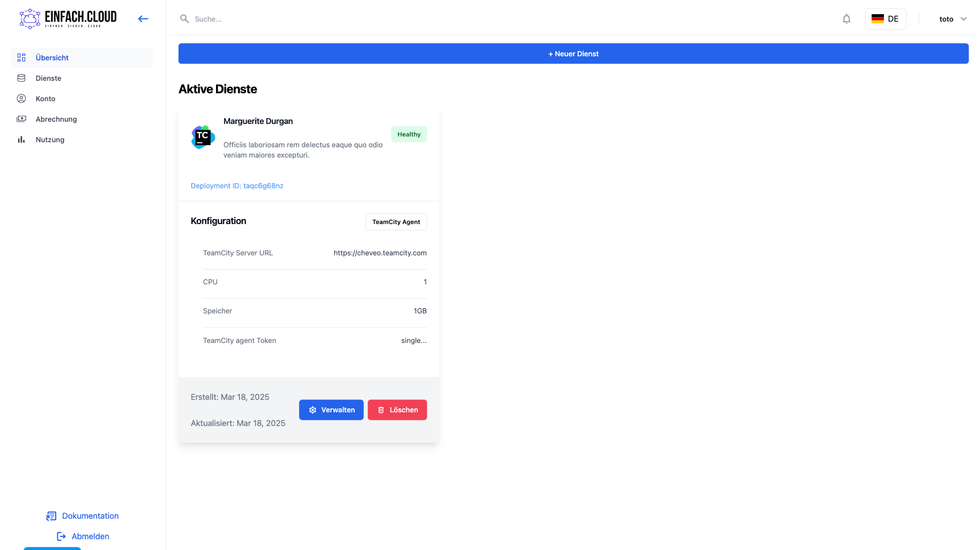Click the Verwalten button
Viewport: 980px width, 550px height.
pos(331,410)
